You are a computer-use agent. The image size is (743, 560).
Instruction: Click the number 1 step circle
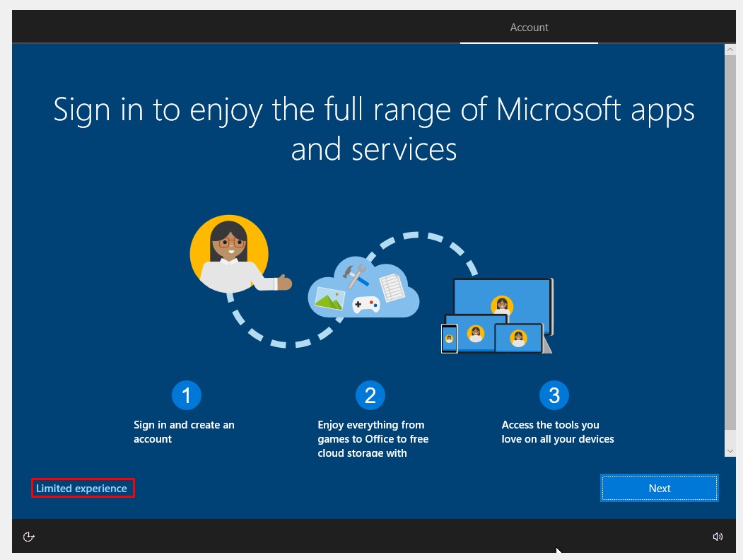[x=186, y=395]
